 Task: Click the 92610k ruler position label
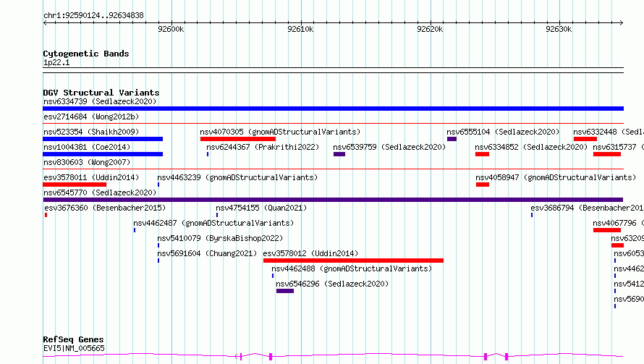[x=300, y=29]
